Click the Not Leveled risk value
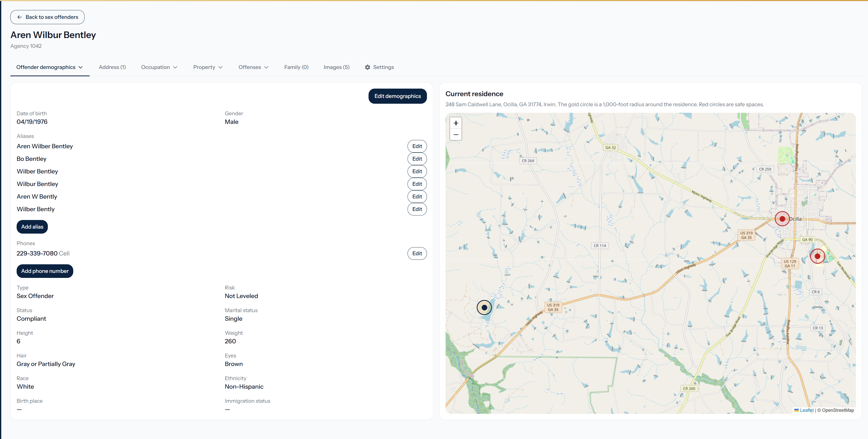The image size is (868, 439). pyautogui.click(x=241, y=296)
